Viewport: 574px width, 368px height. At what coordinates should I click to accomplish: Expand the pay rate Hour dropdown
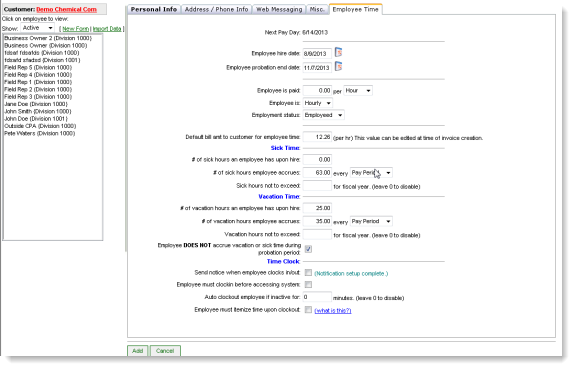358,90
